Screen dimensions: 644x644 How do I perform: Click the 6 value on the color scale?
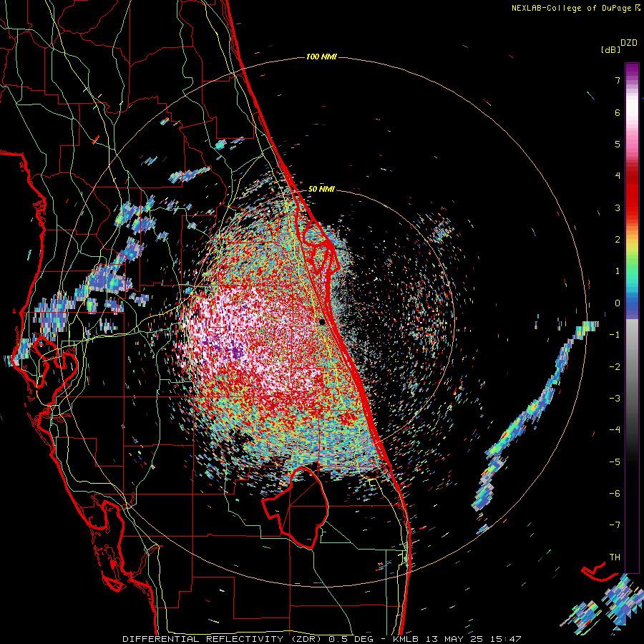(618, 112)
